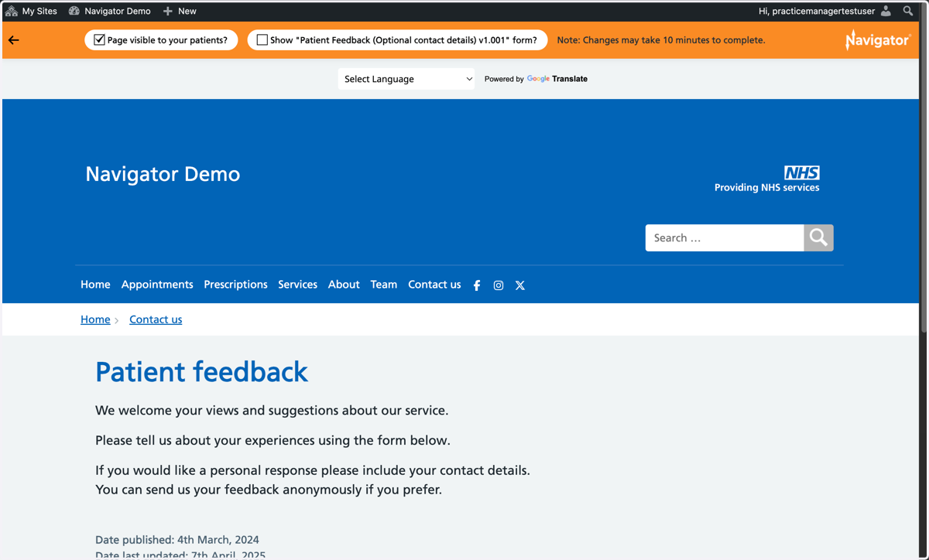Open Contact us in navigation menu
The image size is (929, 560).
(x=434, y=285)
